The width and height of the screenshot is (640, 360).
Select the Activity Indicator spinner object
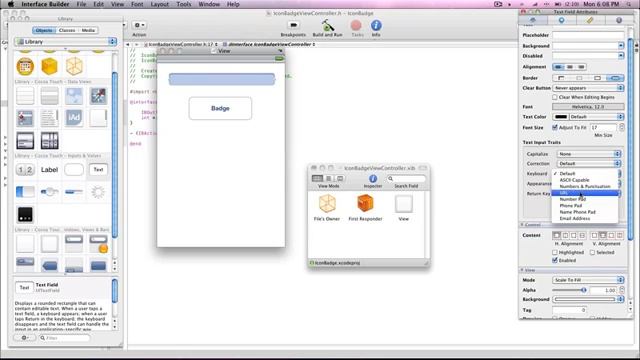coord(98,192)
